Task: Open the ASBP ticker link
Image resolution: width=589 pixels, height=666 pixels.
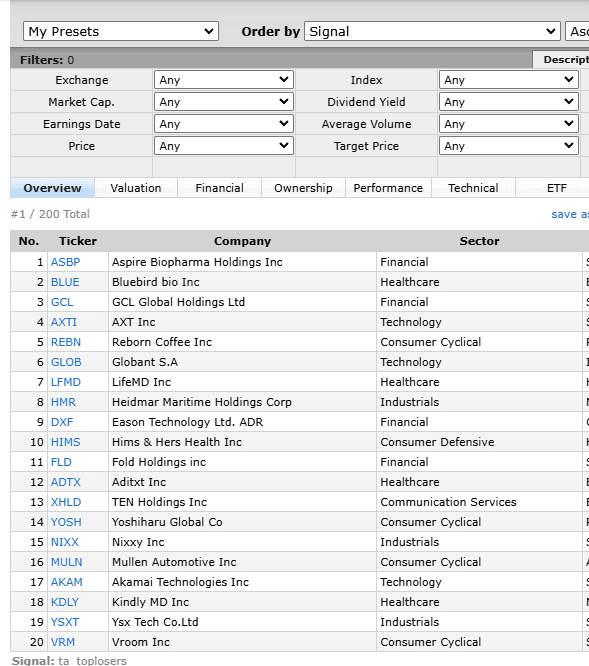Action: [65, 262]
